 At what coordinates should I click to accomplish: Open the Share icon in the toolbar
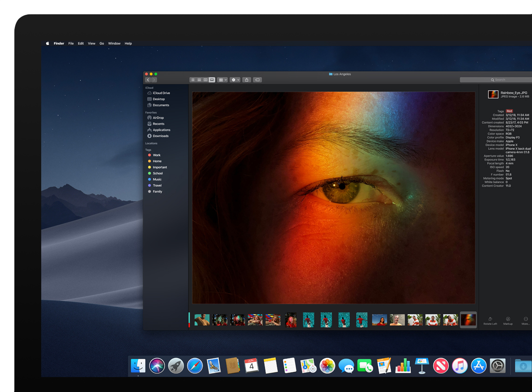[x=247, y=80]
